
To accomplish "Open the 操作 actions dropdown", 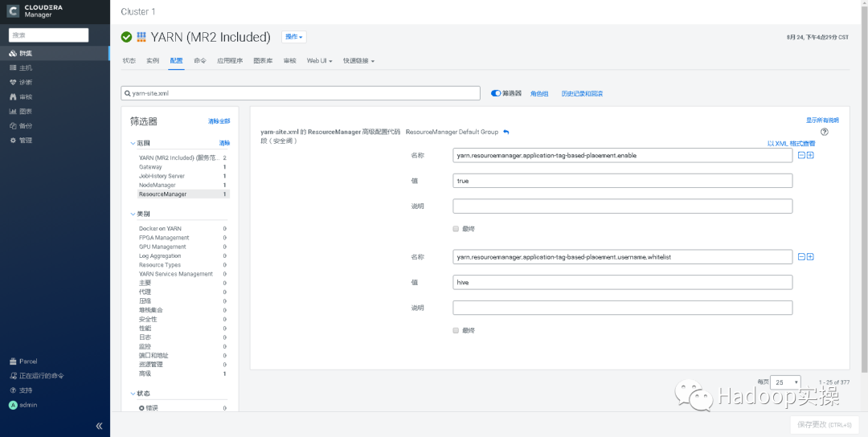I will coord(293,37).
